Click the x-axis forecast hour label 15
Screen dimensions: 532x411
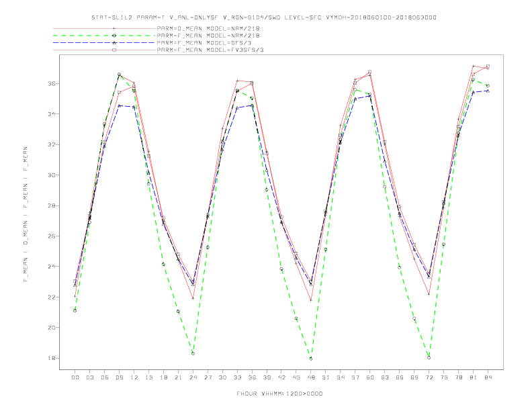tap(148, 377)
